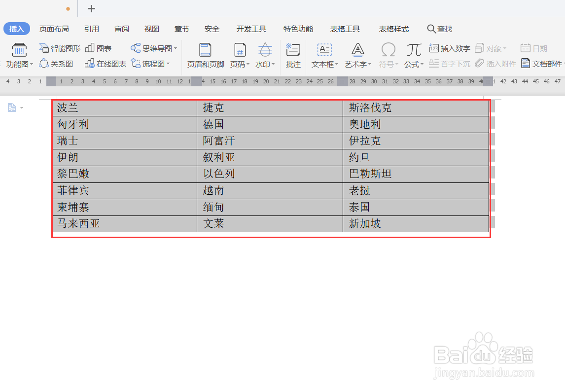This screenshot has width=565, height=392.
Task: Insert a 关系图 relationship diagram
Action: click(56, 64)
